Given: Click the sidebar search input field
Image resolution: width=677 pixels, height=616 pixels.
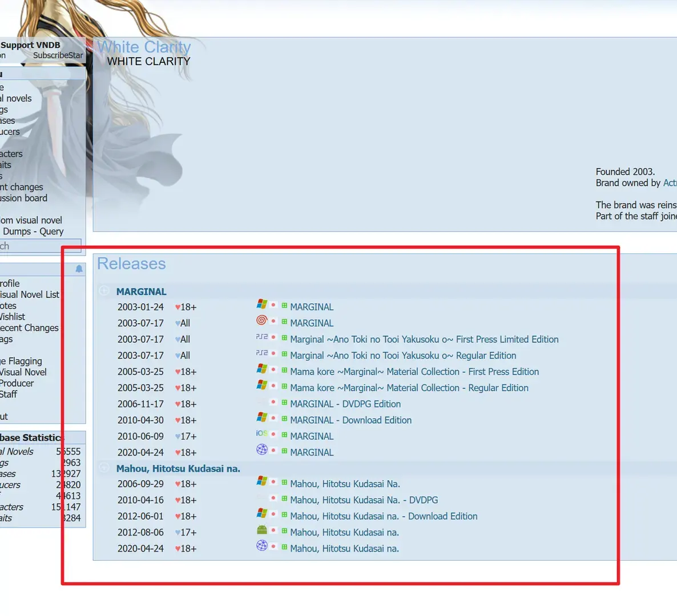Looking at the screenshot, I should coord(41,246).
